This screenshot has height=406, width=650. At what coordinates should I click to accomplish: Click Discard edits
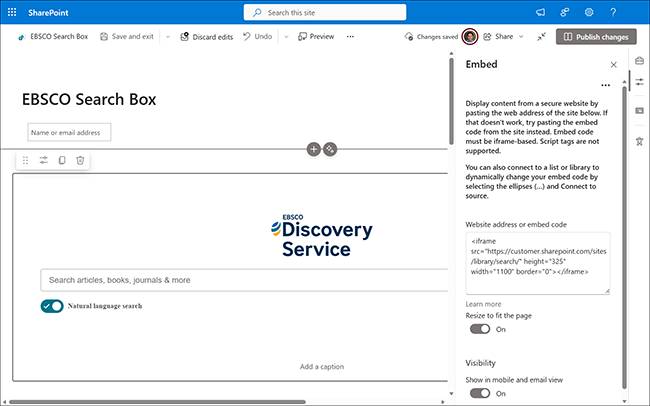tap(206, 36)
